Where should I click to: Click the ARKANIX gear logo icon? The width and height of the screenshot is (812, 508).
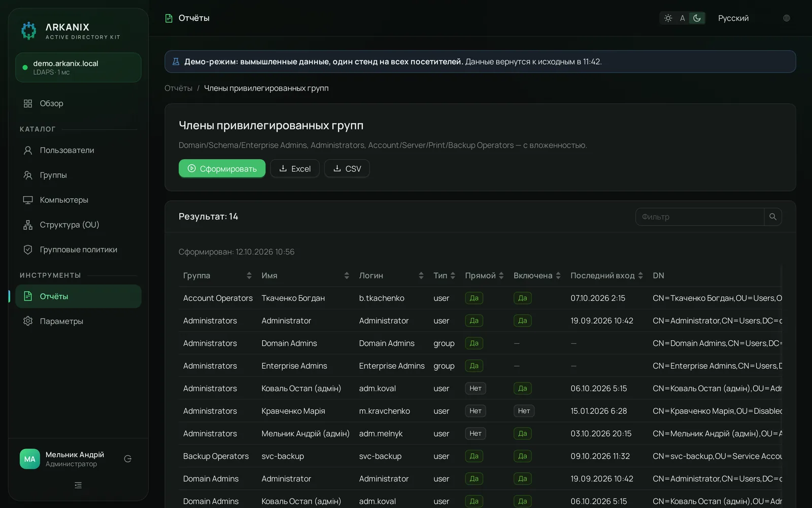(29, 30)
